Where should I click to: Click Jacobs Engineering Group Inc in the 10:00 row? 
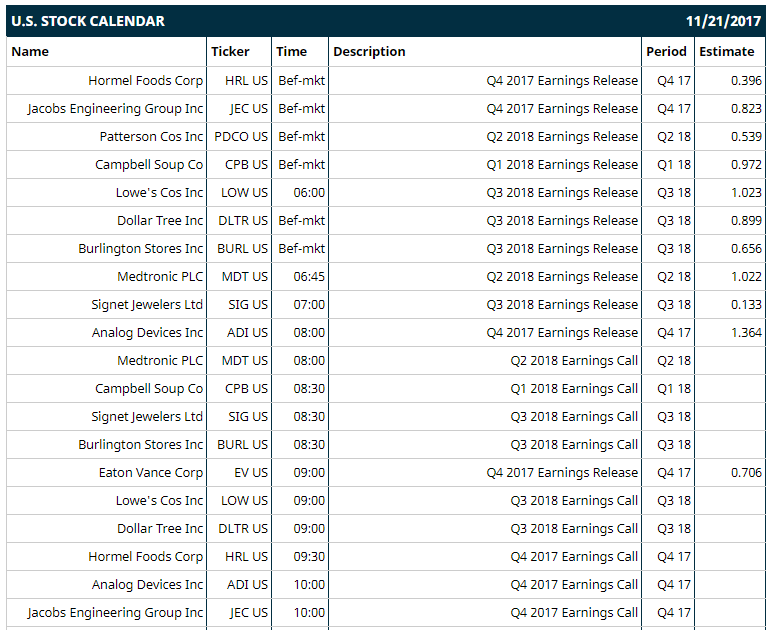(115, 613)
